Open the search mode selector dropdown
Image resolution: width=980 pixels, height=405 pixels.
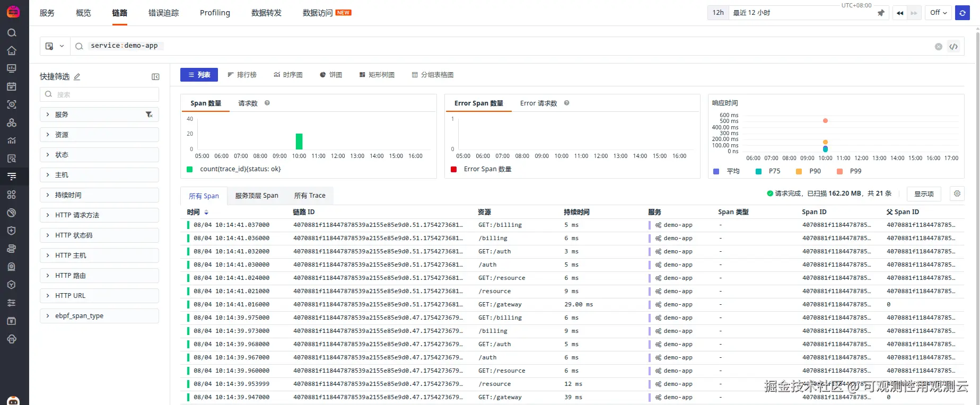(x=55, y=46)
